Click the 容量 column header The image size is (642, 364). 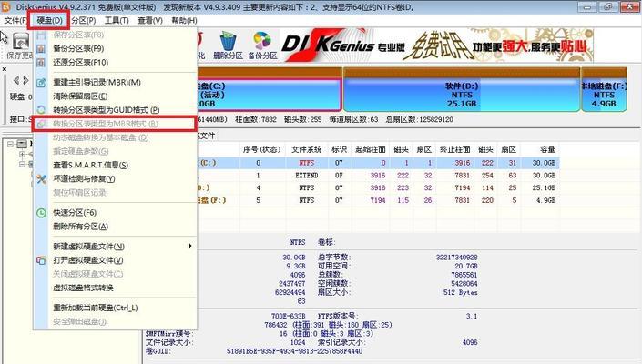click(546, 148)
